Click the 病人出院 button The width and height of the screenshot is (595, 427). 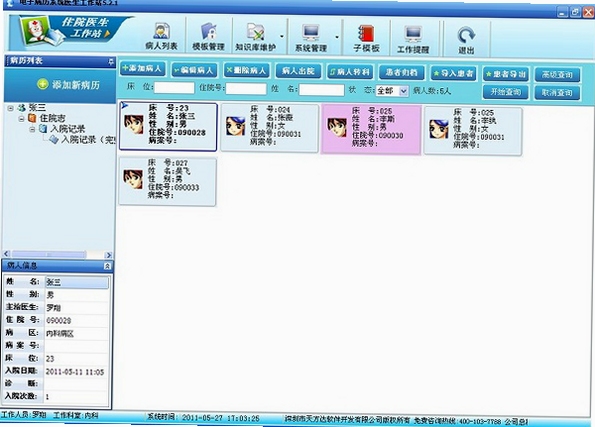click(298, 71)
